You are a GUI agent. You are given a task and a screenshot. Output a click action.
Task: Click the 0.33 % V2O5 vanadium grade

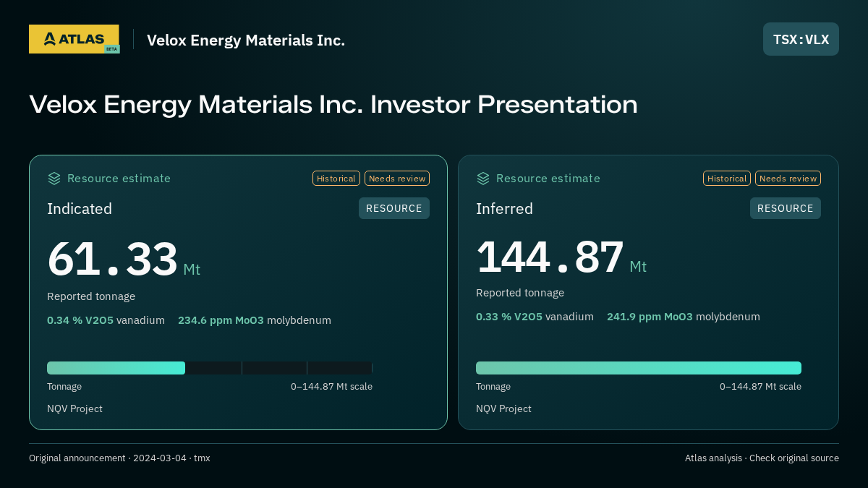[535, 317]
